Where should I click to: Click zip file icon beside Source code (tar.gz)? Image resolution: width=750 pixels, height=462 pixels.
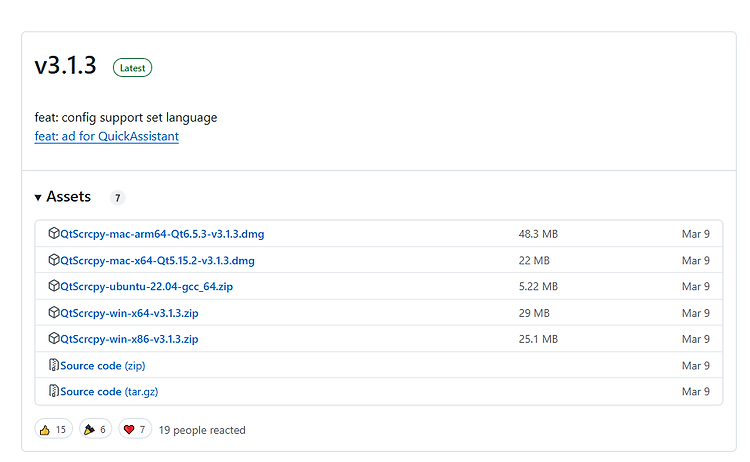[54, 391]
